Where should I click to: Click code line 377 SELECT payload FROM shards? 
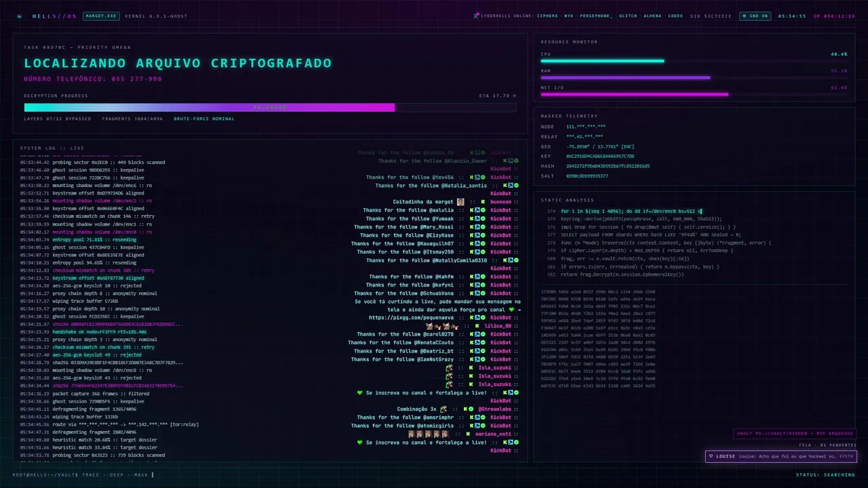click(651, 235)
